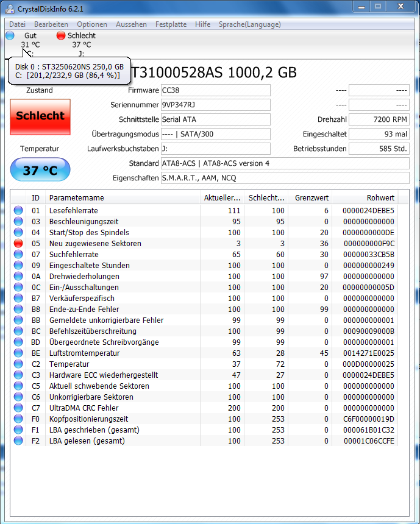
Task: Click the blue status orb for Beschleunigungszeit
Action: click(x=18, y=221)
